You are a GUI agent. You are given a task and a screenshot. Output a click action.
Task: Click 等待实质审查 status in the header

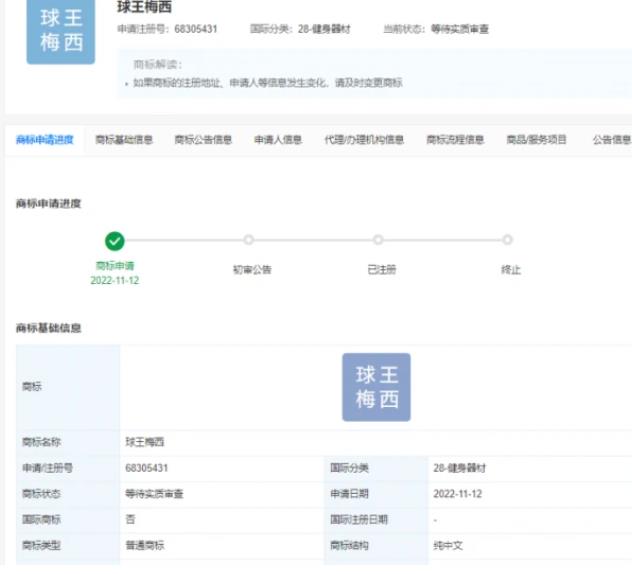click(460, 30)
